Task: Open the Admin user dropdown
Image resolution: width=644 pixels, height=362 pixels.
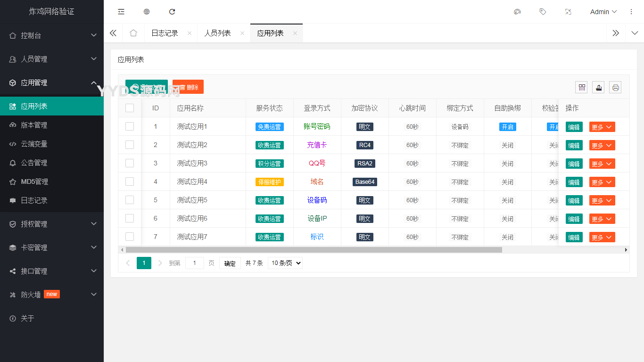Action: click(603, 12)
